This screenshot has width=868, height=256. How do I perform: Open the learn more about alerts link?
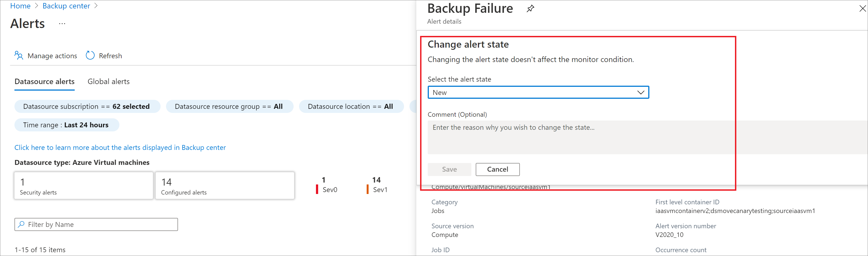click(x=120, y=148)
